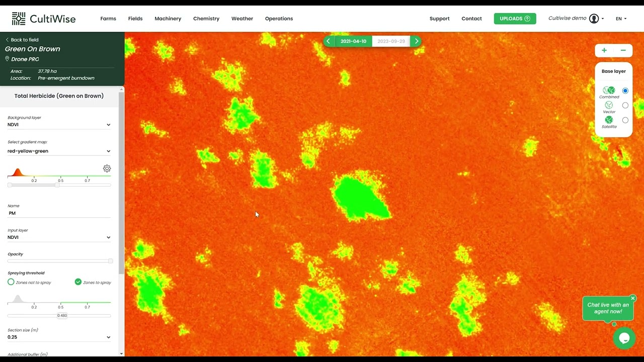This screenshot has width=644, height=362.
Task: Expand the Cultiwise demo account menu
Action: [x=576, y=19]
